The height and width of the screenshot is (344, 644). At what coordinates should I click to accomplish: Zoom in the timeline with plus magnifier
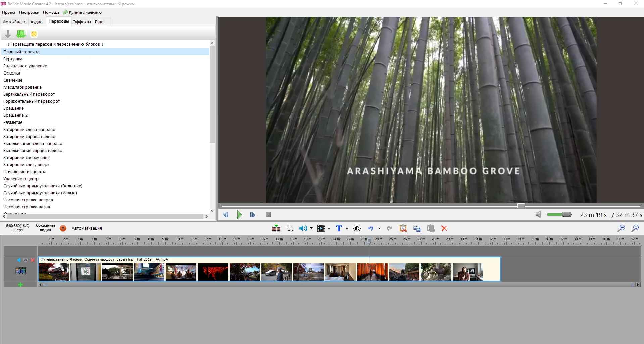[635, 228]
